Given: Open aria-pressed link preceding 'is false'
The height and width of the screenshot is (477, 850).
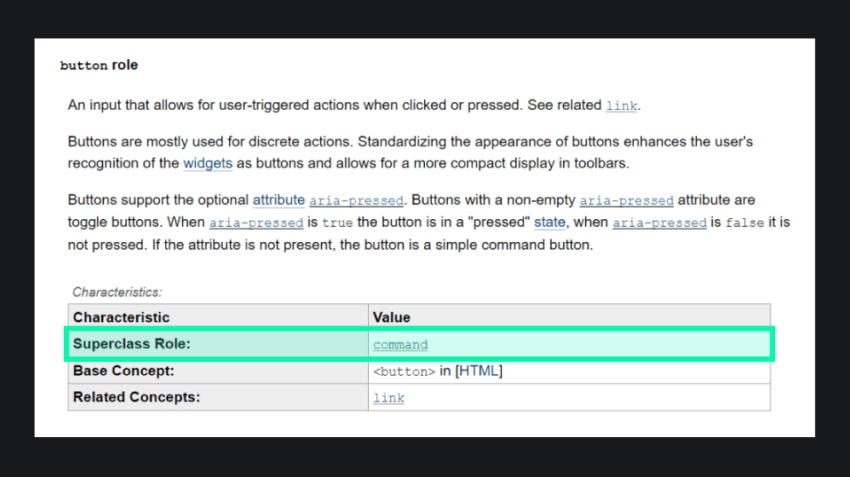Looking at the screenshot, I should (659, 223).
